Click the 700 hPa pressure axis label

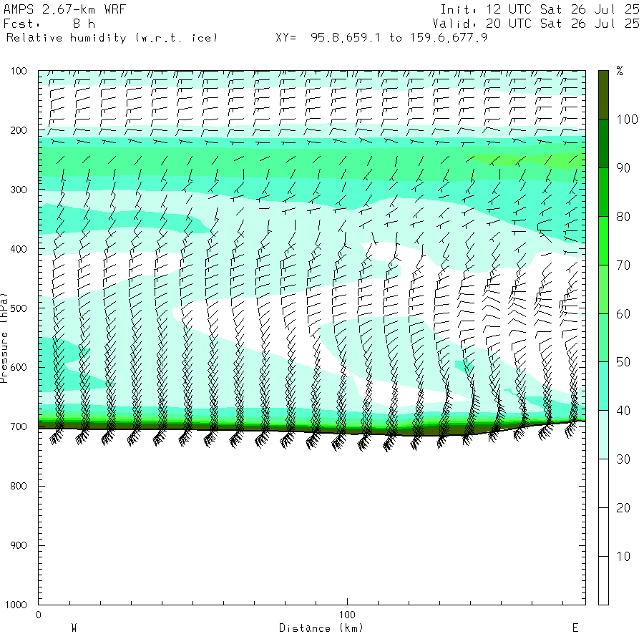pos(19,426)
